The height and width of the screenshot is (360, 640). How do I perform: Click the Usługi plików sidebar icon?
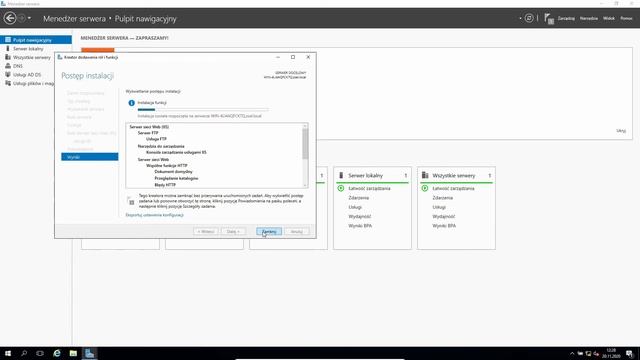click(x=8, y=83)
